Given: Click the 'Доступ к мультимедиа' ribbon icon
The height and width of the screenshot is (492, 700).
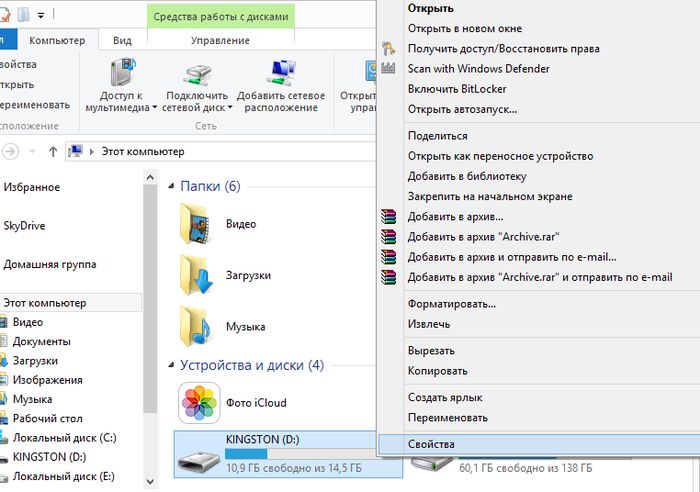Looking at the screenshot, I should pyautogui.click(x=122, y=74).
